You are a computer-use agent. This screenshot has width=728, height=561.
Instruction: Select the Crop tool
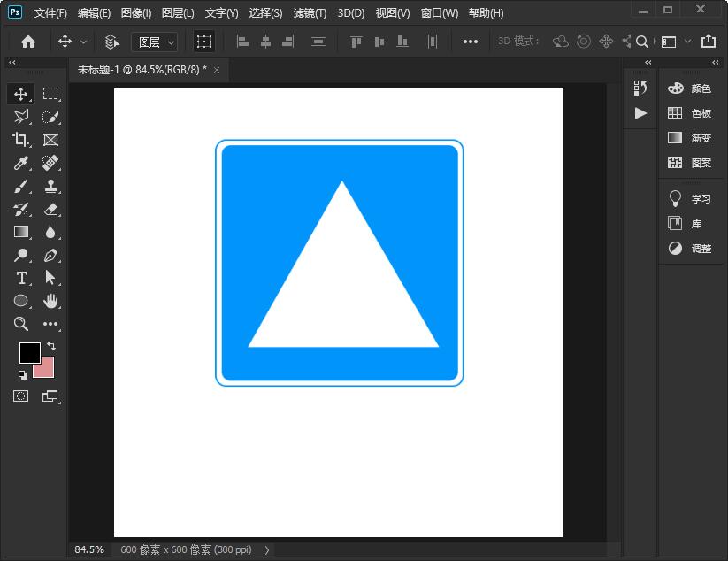click(x=21, y=140)
